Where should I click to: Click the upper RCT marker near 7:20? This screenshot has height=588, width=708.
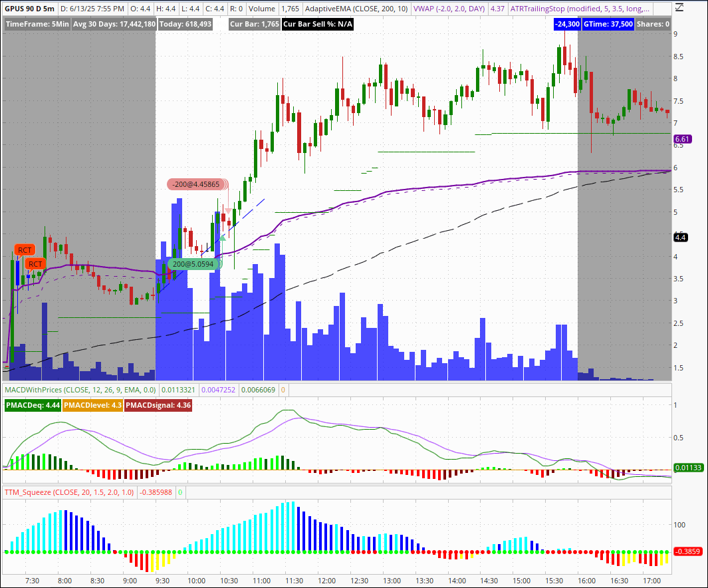point(25,250)
